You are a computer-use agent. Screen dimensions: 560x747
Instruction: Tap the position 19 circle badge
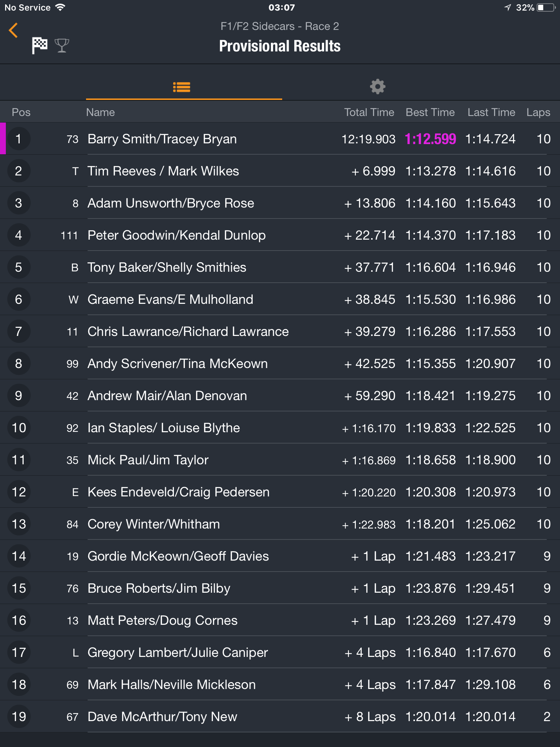(19, 716)
